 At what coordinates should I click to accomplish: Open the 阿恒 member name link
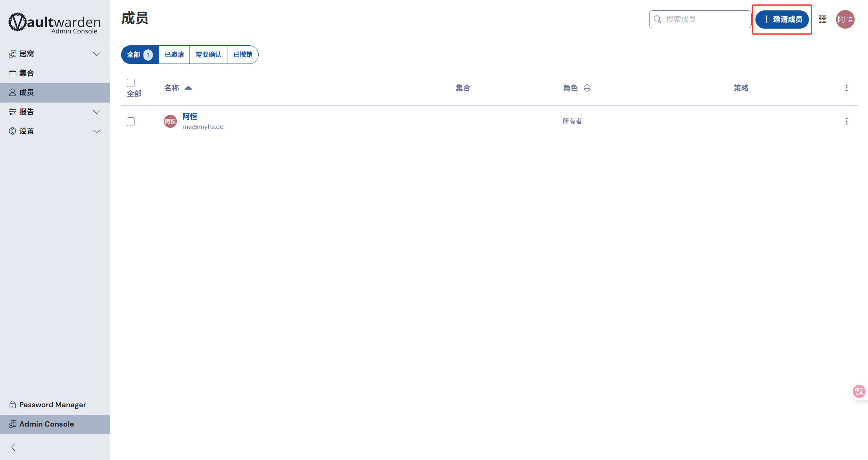[x=190, y=117]
